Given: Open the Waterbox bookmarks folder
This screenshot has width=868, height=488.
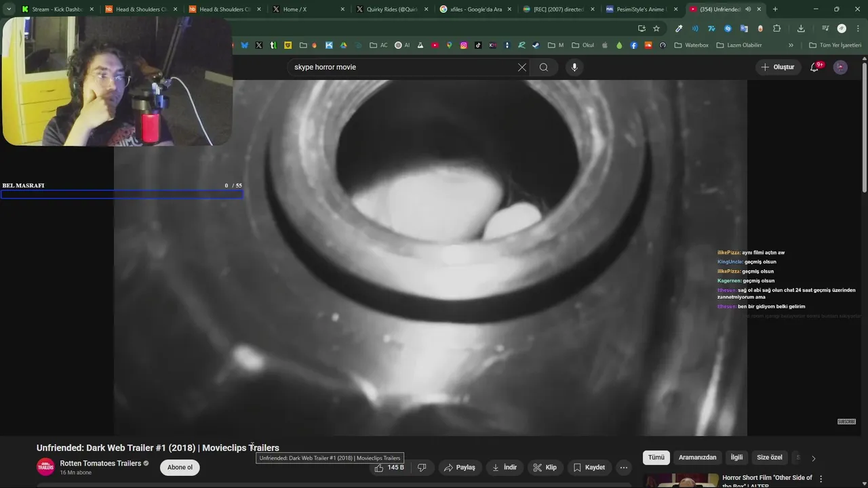Looking at the screenshot, I should tap(692, 45).
